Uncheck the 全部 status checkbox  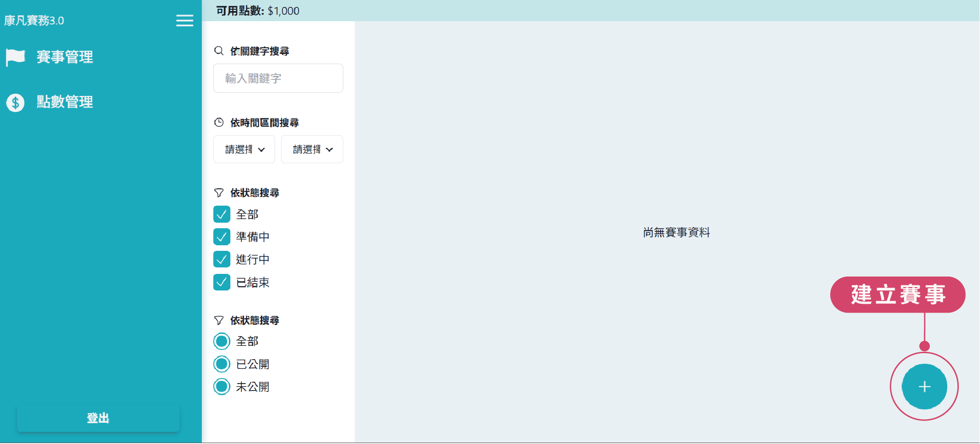(222, 214)
